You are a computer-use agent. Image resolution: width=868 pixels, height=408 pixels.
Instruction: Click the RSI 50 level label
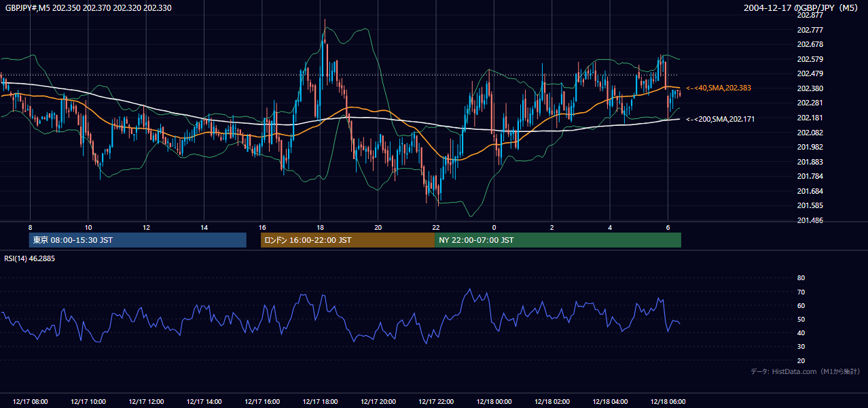coord(801,319)
